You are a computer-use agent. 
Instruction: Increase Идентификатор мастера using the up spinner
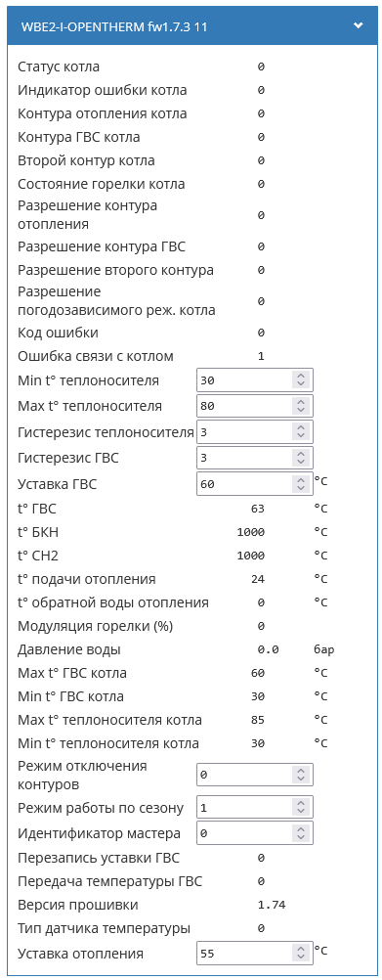(x=301, y=829)
